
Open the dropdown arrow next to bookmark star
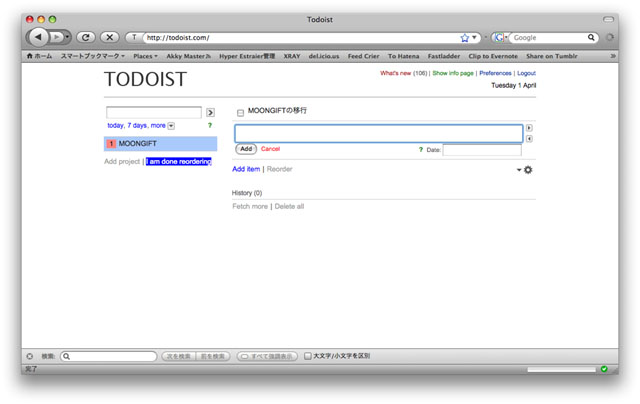474,37
